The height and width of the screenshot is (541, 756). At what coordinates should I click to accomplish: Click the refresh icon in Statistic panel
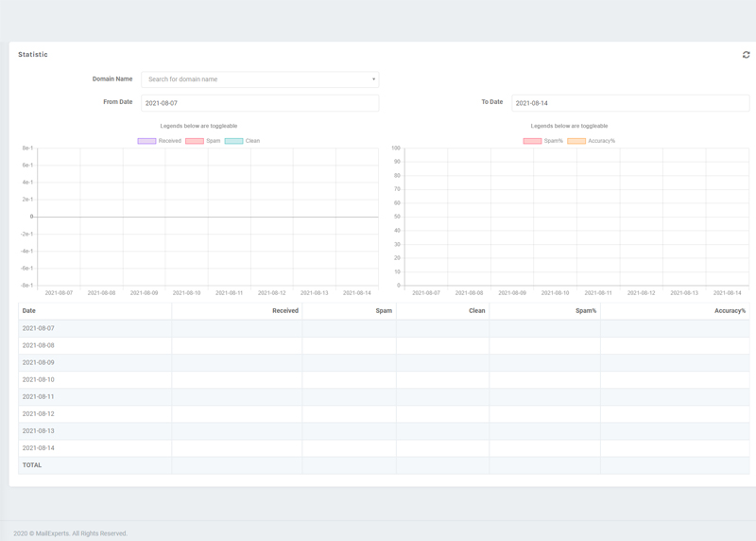coord(746,55)
